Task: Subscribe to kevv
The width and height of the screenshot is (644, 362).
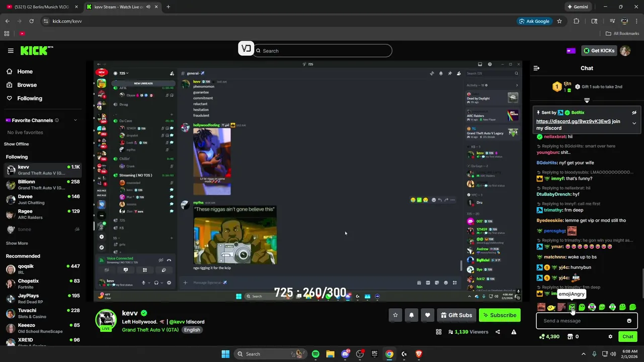Action: click(x=500, y=315)
